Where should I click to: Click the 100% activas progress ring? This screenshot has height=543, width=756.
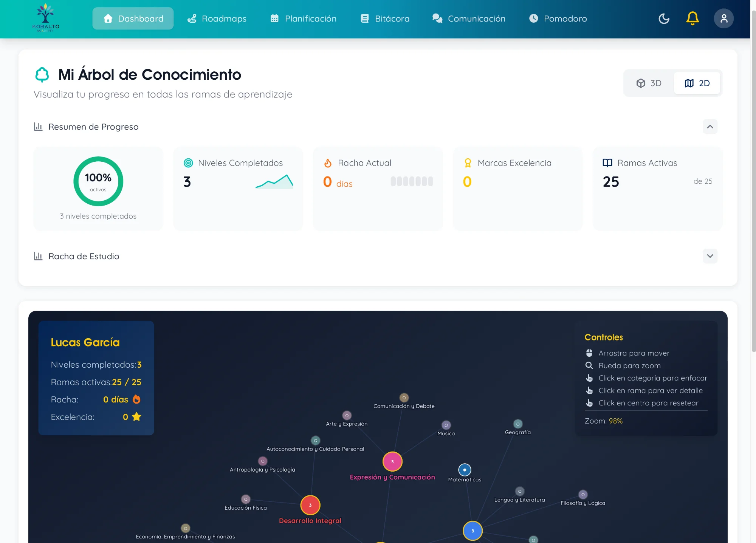pyautogui.click(x=98, y=181)
